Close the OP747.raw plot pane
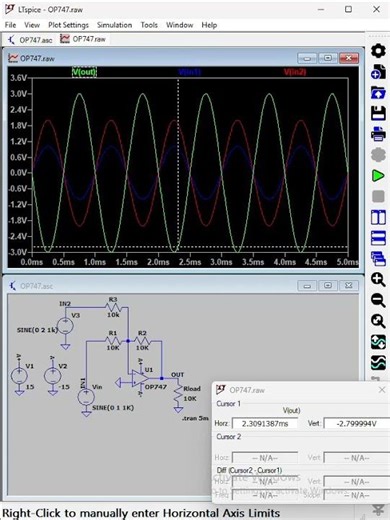This screenshot has width=390, height=520. click(x=349, y=58)
